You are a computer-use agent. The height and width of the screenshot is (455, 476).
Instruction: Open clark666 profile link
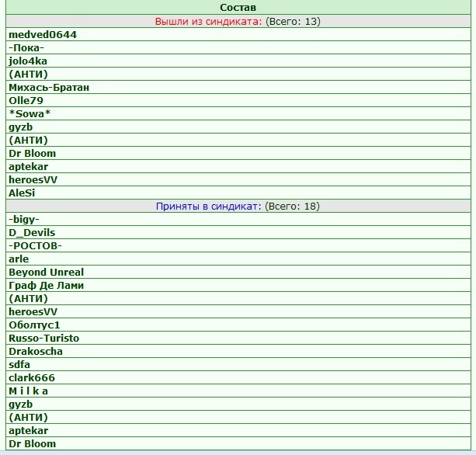click(x=32, y=377)
